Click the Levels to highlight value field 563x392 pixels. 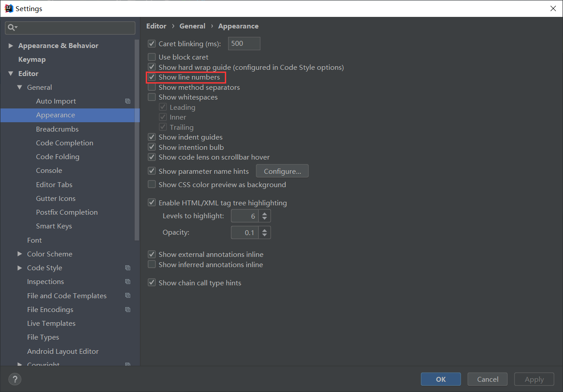[245, 216]
